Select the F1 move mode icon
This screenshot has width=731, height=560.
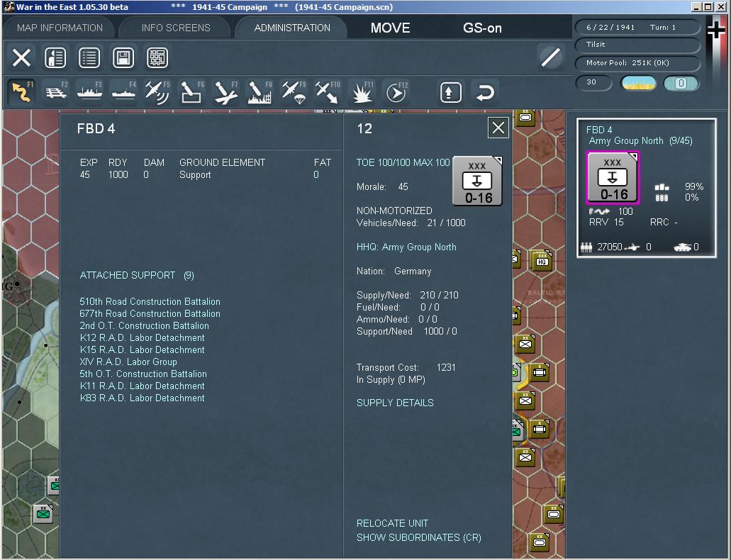point(21,92)
